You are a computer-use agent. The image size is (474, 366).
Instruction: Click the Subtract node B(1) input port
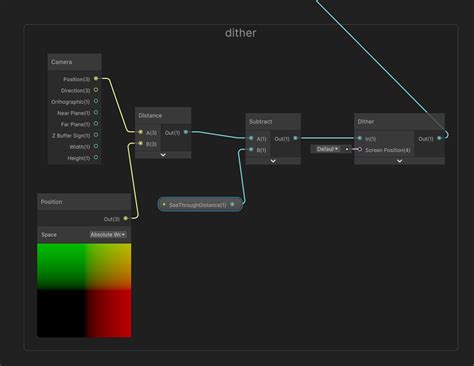click(x=251, y=150)
